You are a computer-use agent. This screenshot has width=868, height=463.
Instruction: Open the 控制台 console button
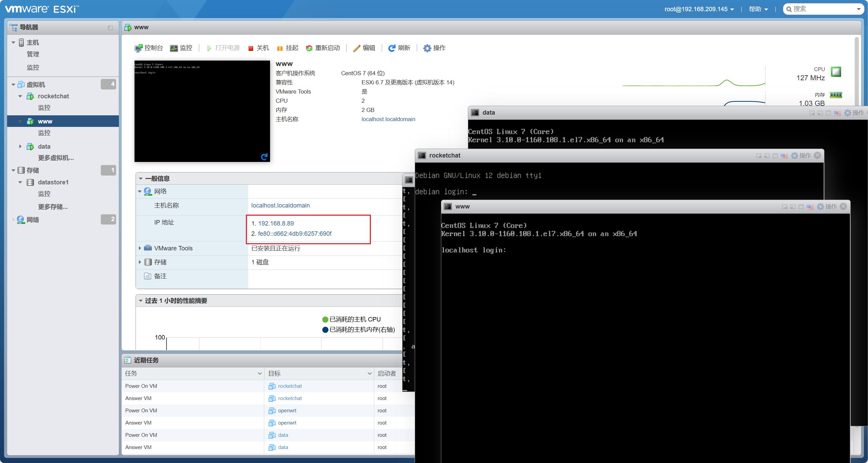[148, 48]
